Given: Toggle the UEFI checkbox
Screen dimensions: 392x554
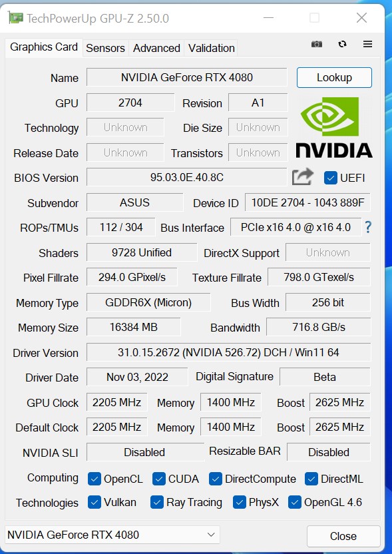Looking at the screenshot, I should pos(330,178).
